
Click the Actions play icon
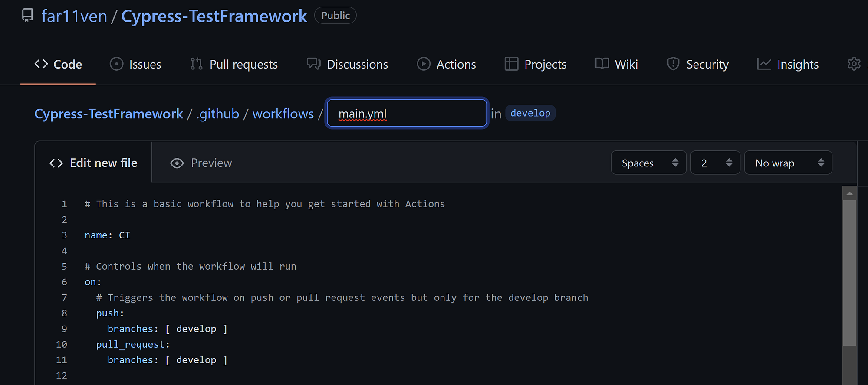coord(424,64)
